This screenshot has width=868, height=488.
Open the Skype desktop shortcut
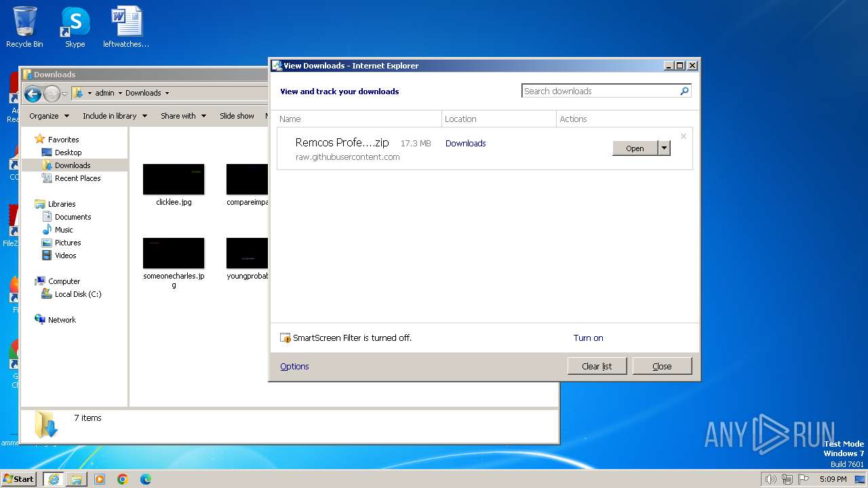point(75,27)
